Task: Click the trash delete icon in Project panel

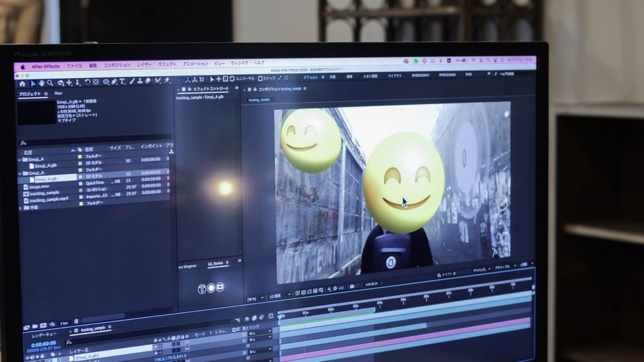Action: (76, 322)
